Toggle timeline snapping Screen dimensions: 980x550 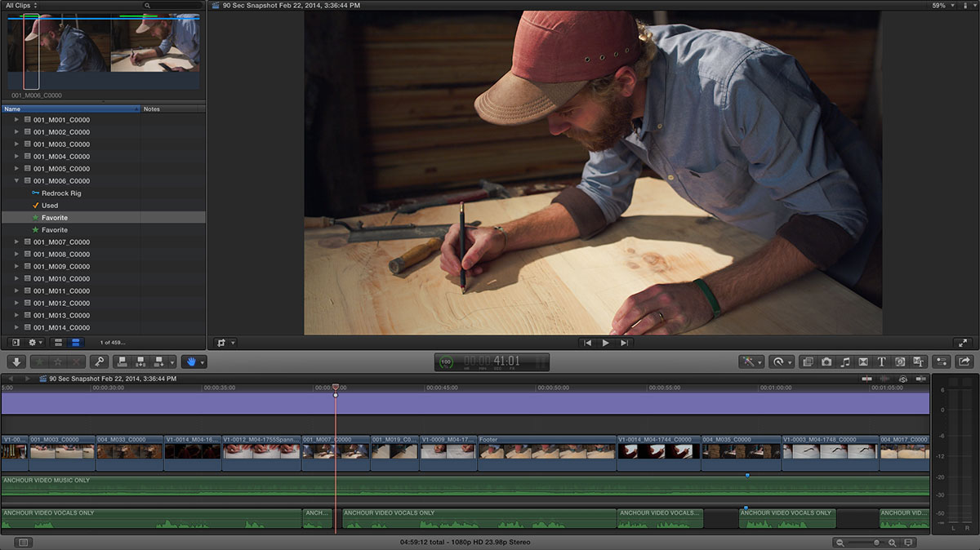pyautogui.click(x=921, y=379)
